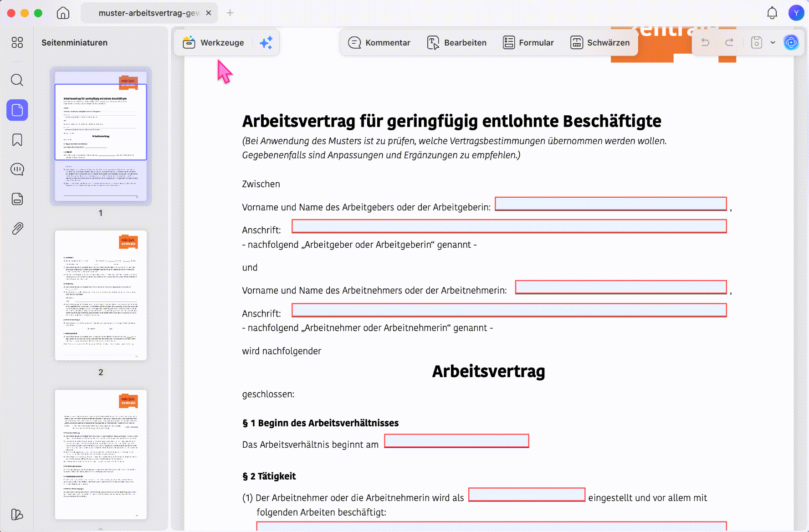Click the word Zwischen in document
Viewport: 809px width, 532px height.
pos(261,184)
